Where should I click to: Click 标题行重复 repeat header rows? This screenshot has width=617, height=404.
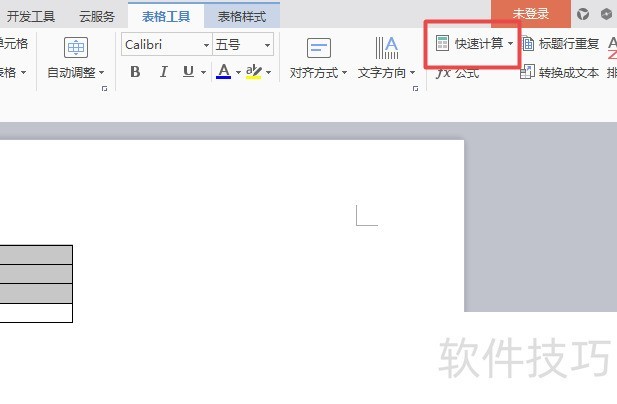[561, 44]
